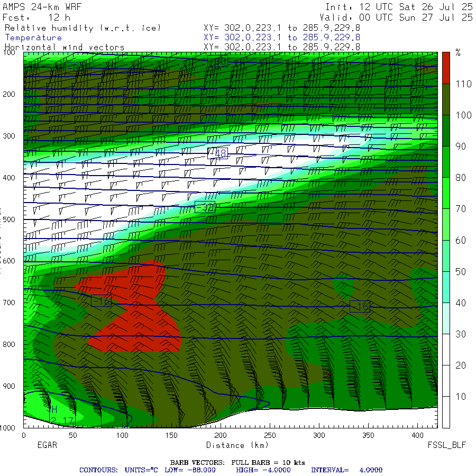Click the 'EGAR' station label
This screenshot has width=476, height=476.
tap(47, 445)
